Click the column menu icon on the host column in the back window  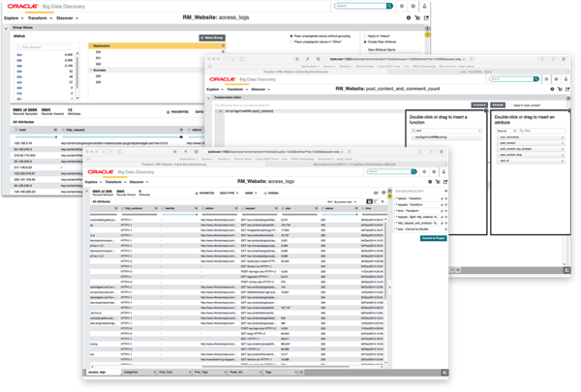click(55, 130)
